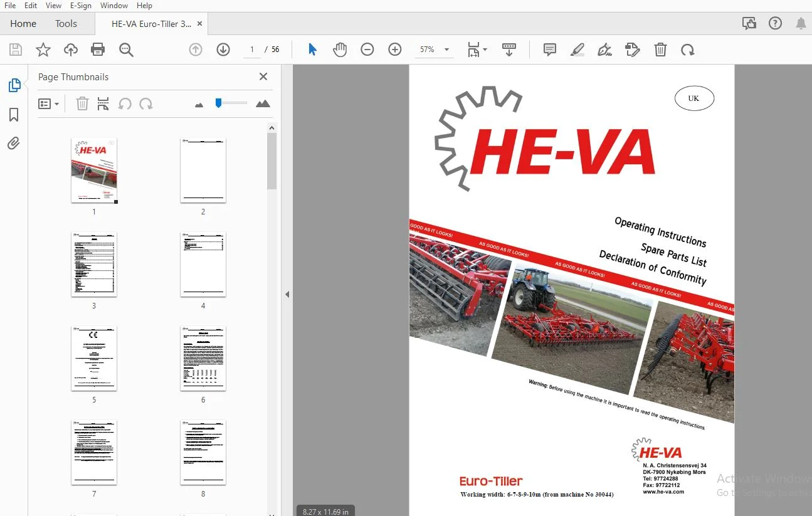Click the 'Declaration of Conformity' text
The image size is (812, 516).
coord(653,268)
